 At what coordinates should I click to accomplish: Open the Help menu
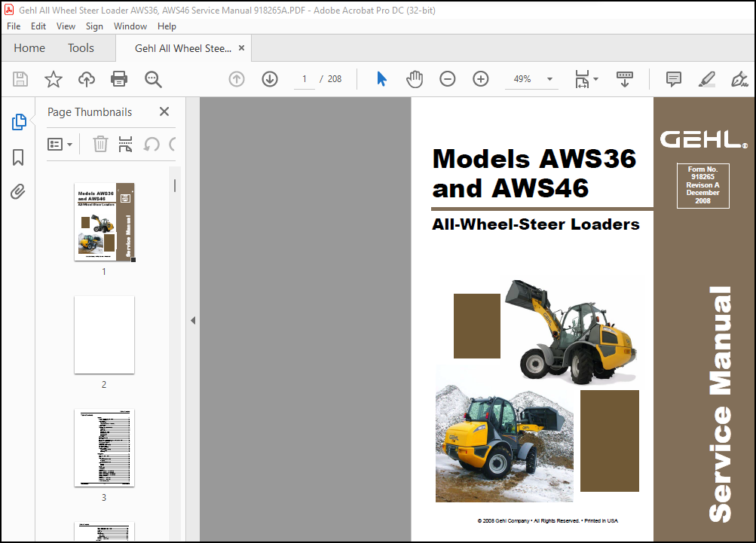(167, 26)
